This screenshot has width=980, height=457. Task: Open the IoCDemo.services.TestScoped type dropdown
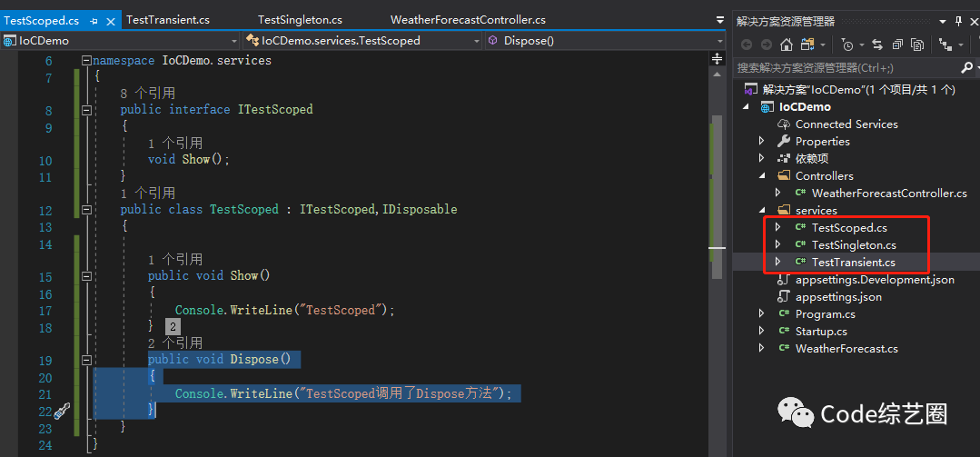477,41
